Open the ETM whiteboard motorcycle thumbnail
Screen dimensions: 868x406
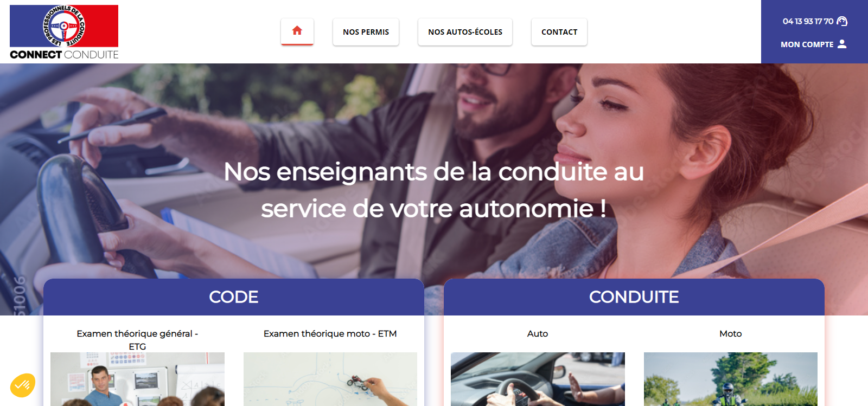tap(330, 379)
